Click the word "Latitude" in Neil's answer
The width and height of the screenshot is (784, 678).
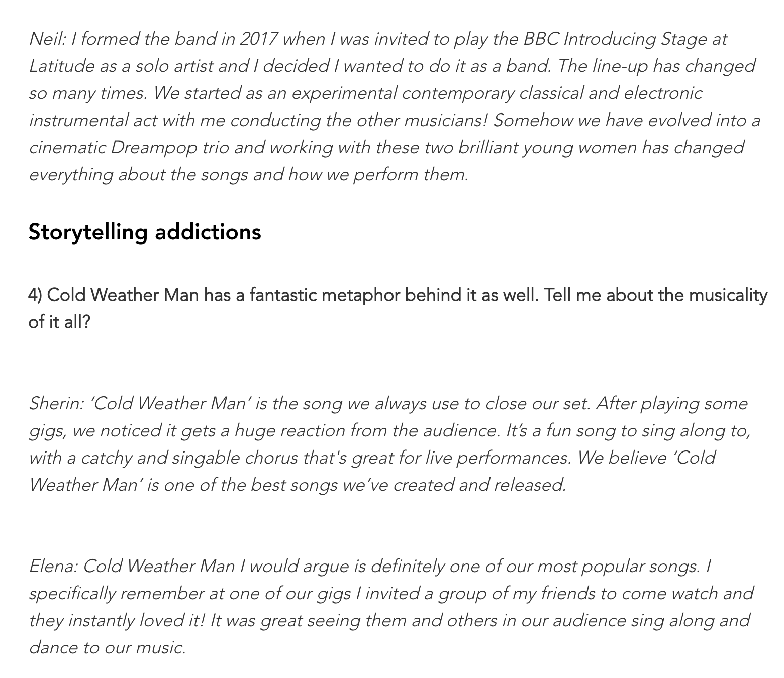pos(61,66)
